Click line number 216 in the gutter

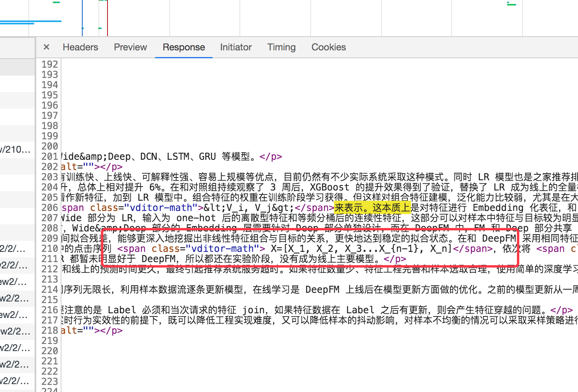coord(50,310)
